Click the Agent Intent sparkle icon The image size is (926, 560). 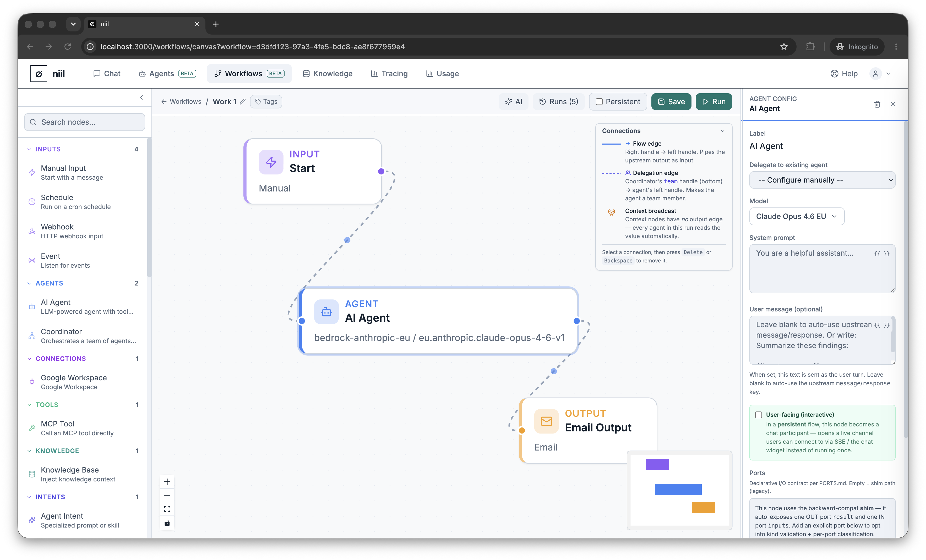[x=32, y=520]
